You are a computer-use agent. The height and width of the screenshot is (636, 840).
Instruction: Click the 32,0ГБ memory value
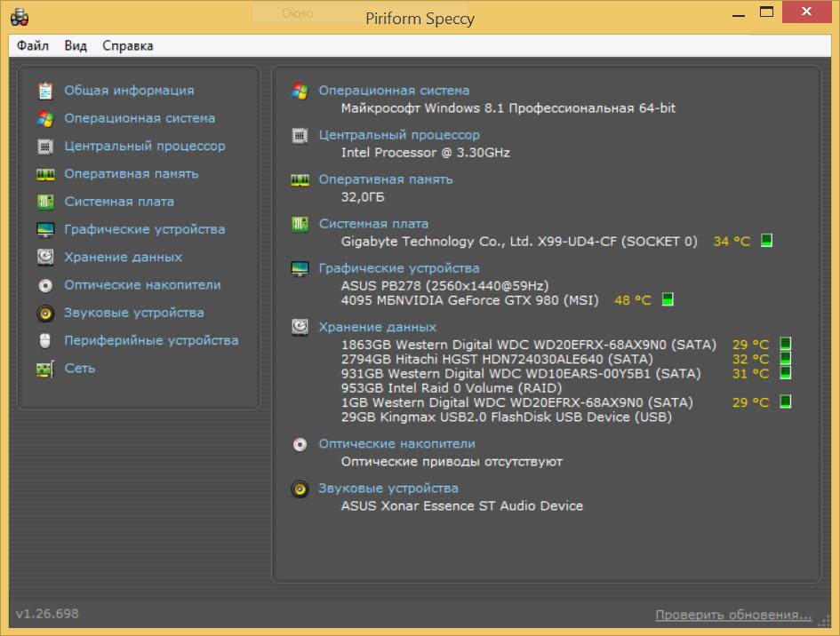click(x=363, y=197)
